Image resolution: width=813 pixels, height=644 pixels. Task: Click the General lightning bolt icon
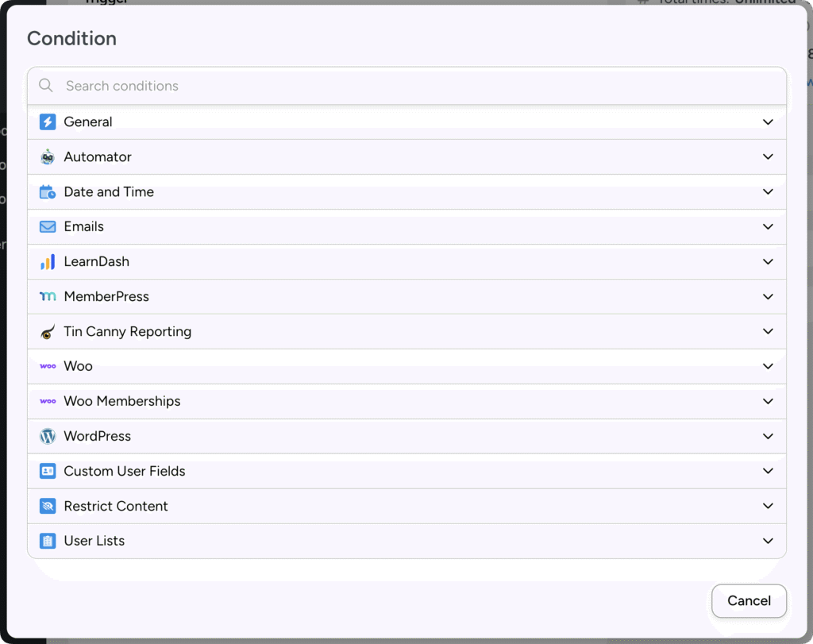click(x=48, y=121)
